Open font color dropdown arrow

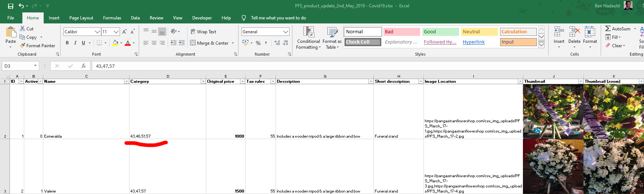click(x=134, y=43)
